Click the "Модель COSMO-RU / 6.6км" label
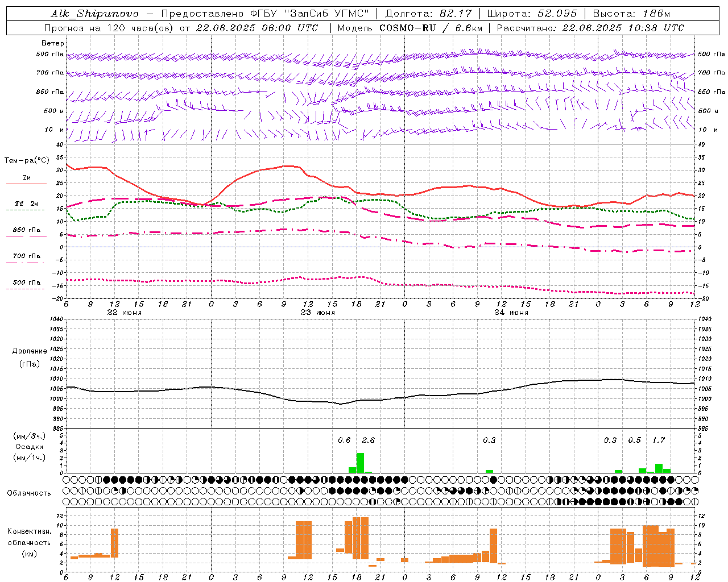728x582 pixels. pyautogui.click(x=409, y=28)
